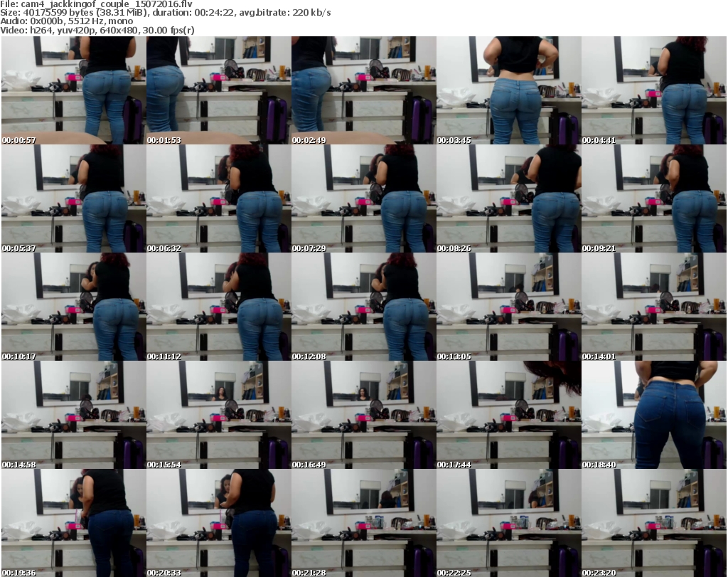Screen dimensions: 728x577
Task: Select the thumbnail timestamped 00:01:53
Action: click(219, 90)
